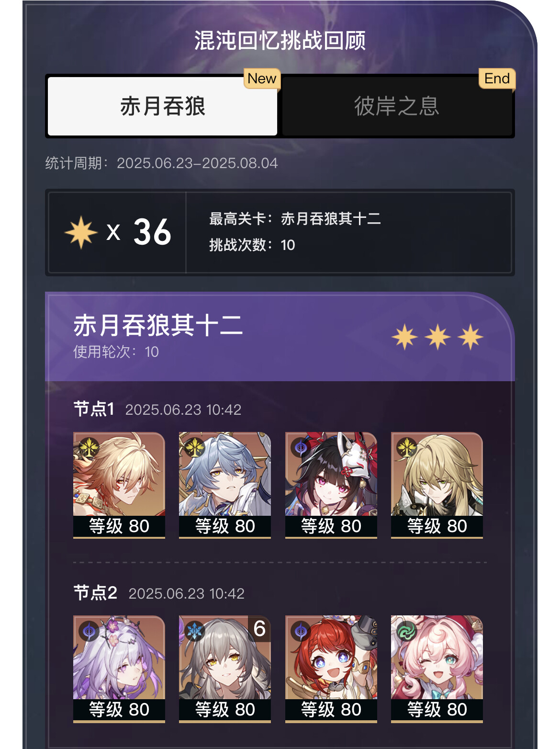Click the End badge on second tab

pos(497,79)
